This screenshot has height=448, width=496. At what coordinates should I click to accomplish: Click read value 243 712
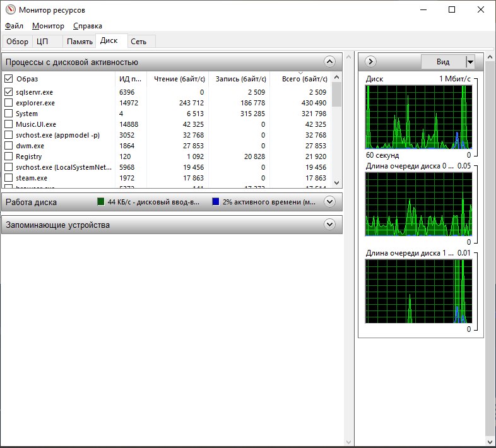click(191, 103)
